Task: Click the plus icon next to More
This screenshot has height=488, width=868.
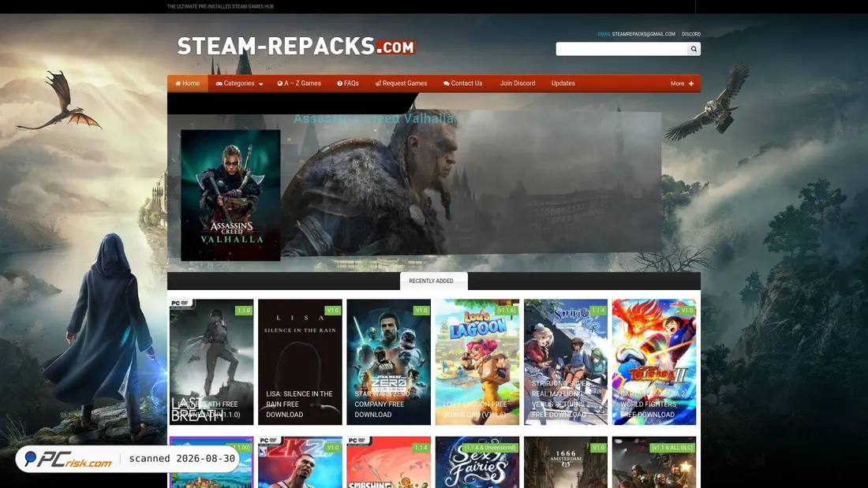Action: (x=691, y=84)
